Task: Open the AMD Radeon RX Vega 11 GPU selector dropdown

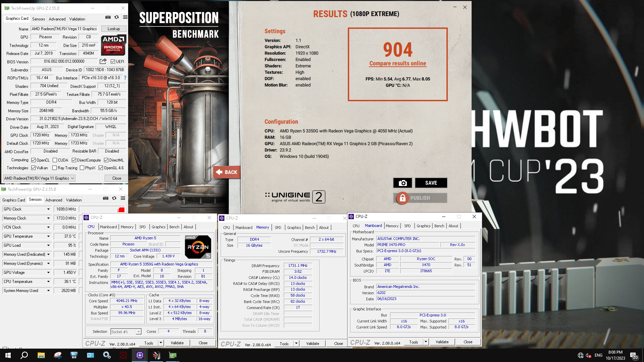Action: tap(39, 178)
